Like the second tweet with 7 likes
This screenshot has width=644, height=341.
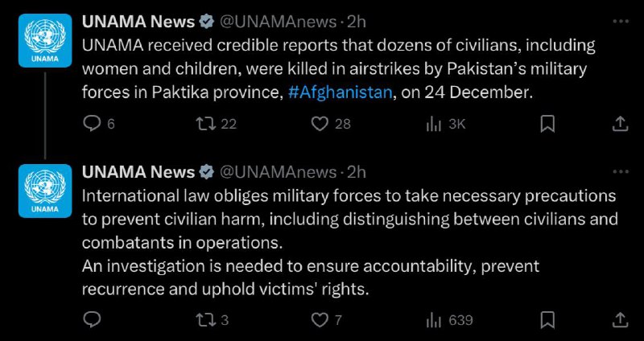320,319
